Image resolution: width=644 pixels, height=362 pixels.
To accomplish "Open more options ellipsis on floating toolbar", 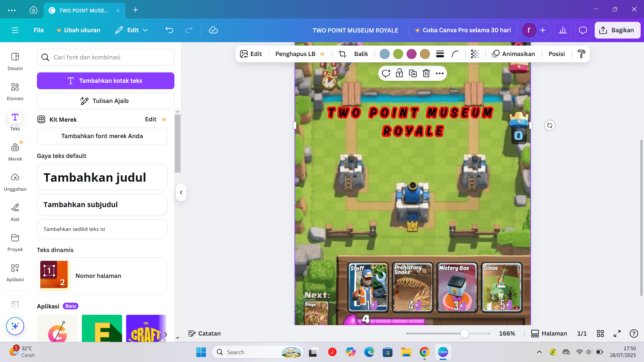I will [x=440, y=73].
